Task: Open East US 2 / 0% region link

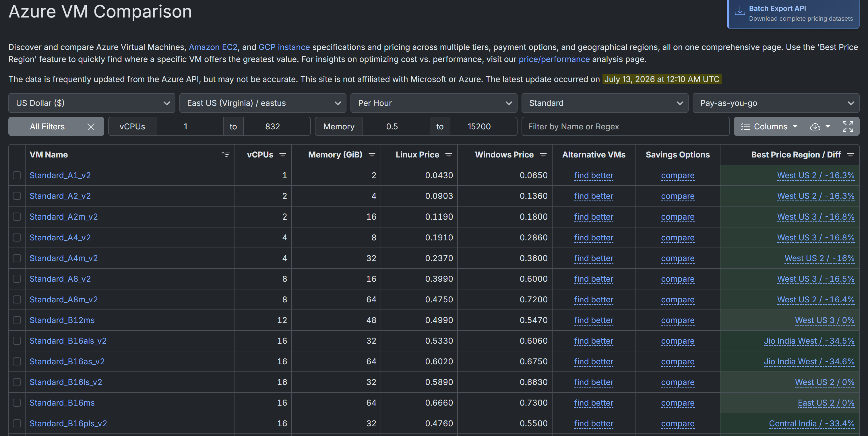Action: (826, 403)
